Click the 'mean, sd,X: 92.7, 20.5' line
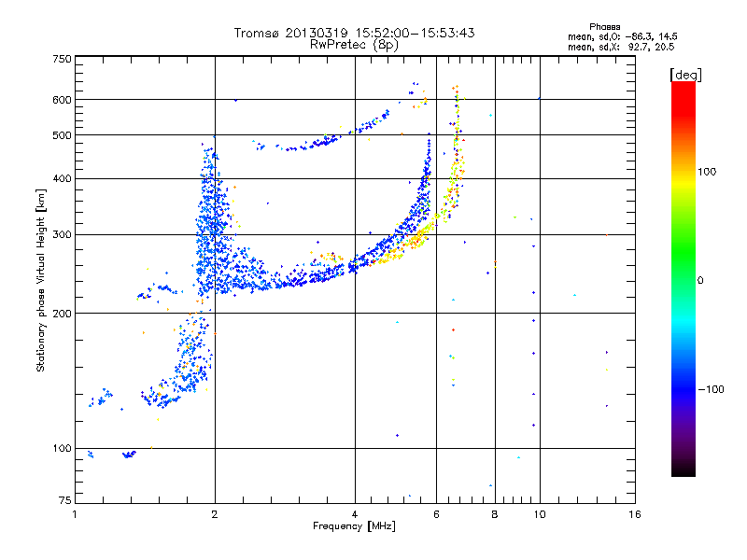Screen dimensions: 747x560 pyautogui.click(x=621, y=47)
